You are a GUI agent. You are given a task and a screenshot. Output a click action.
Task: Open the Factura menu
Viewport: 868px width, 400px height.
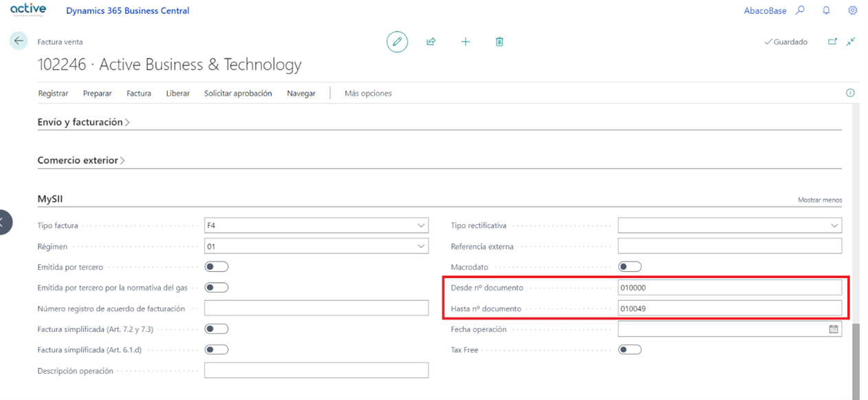[139, 94]
